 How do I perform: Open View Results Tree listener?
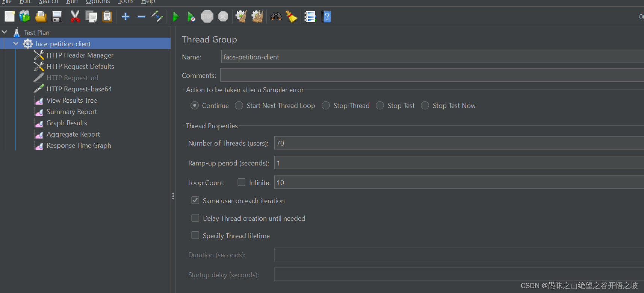click(x=72, y=100)
